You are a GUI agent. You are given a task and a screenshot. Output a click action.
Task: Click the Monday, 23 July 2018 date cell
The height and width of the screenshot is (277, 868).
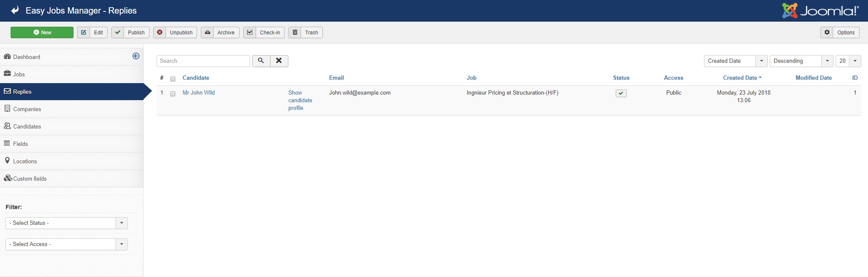pyautogui.click(x=744, y=96)
